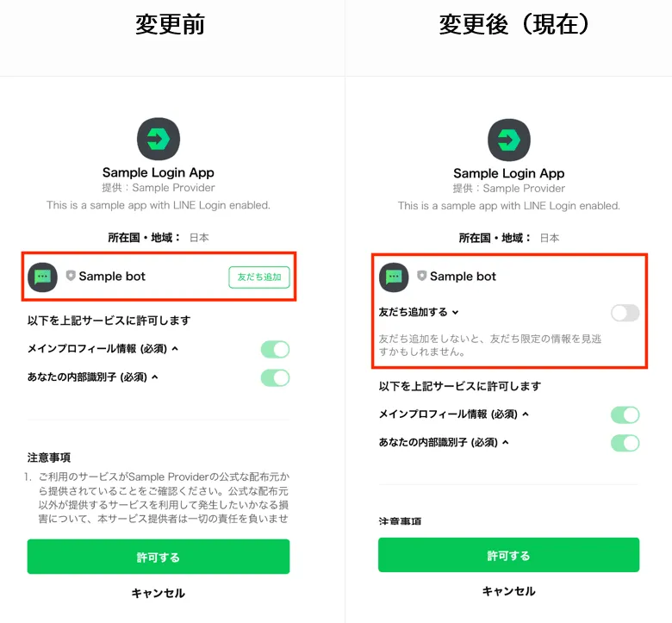Collapse メインプロフィール情報 chevron in the 変更後 panel
This screenshot has height=623, width=672.
(x=526, y=414)
